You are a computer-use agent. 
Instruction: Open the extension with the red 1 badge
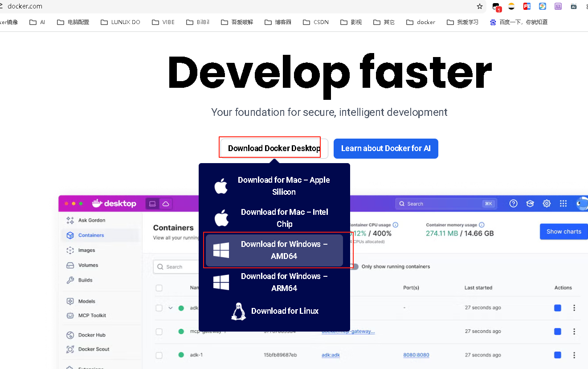point(496,7)
